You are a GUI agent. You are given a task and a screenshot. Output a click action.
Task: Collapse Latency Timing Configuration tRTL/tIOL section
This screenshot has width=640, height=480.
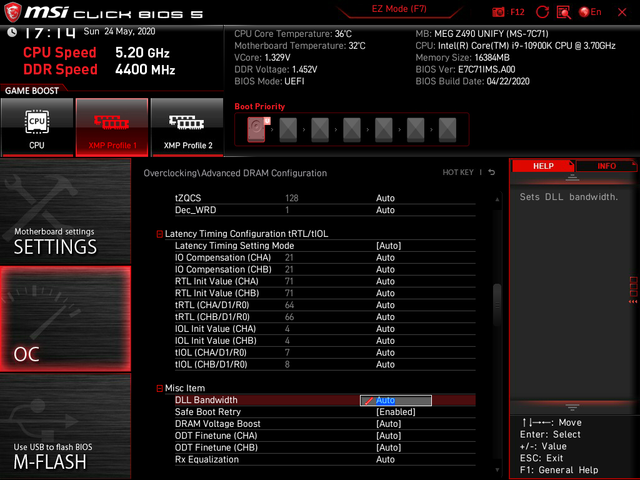pyautogui.click(x=160, y=234)
